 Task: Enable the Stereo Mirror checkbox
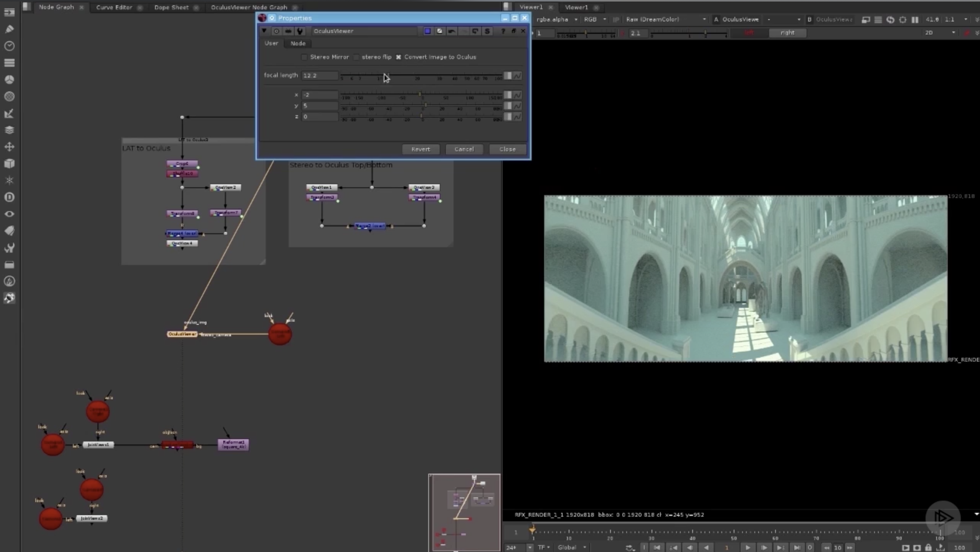click(x=304, y=57)
